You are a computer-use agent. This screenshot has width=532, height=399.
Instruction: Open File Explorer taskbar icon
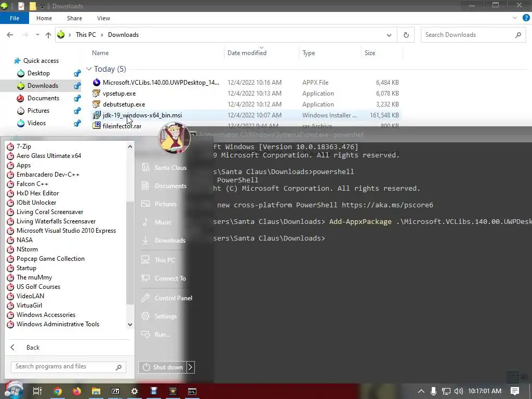coord(96,391)
